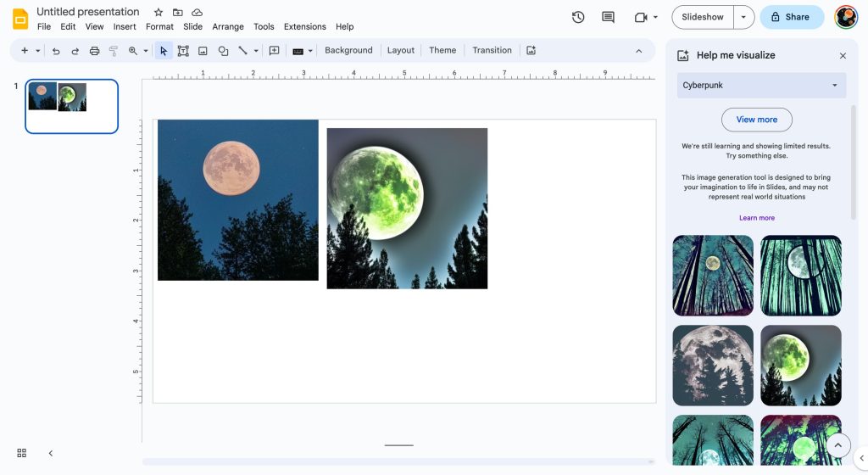Close the Help me visualize panel
The width and height of the screenshot is (868, 475).
(843, 56)
